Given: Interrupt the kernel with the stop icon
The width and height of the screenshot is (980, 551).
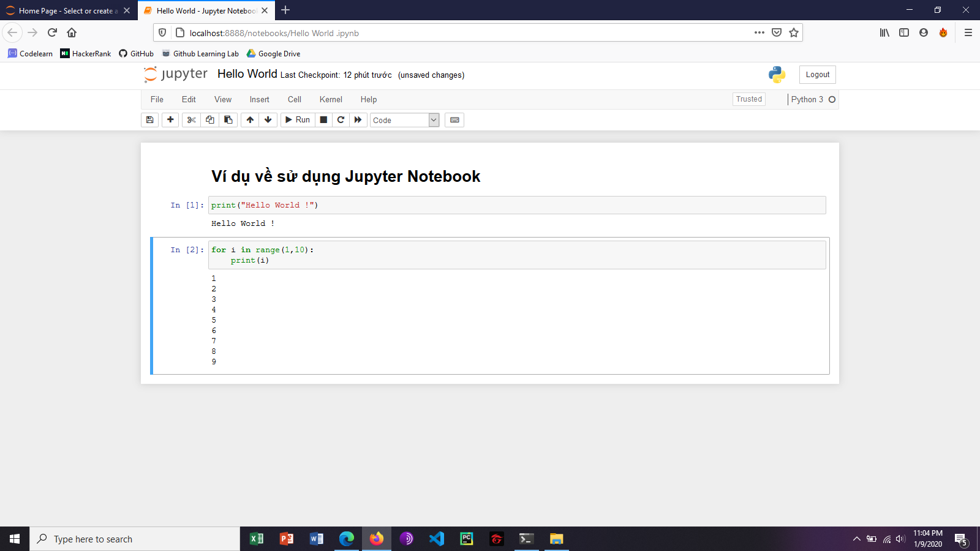Looking at the screenshot, I should click(323, 120).
